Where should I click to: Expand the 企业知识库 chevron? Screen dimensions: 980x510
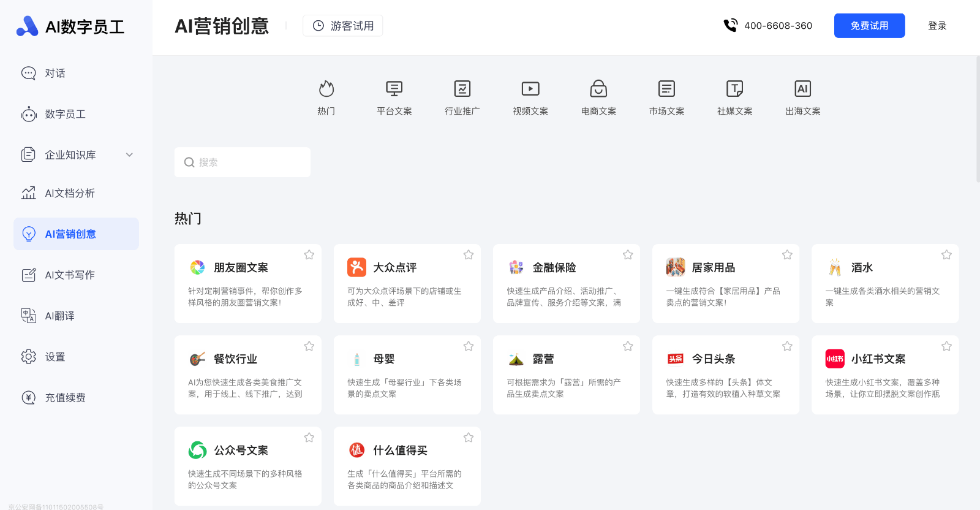point(129,154)
